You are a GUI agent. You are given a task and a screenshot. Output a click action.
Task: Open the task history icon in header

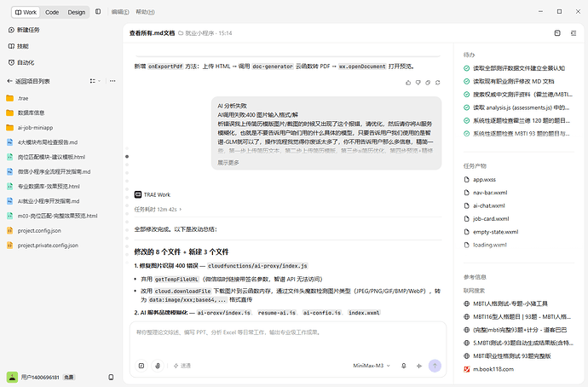[557, 33]
